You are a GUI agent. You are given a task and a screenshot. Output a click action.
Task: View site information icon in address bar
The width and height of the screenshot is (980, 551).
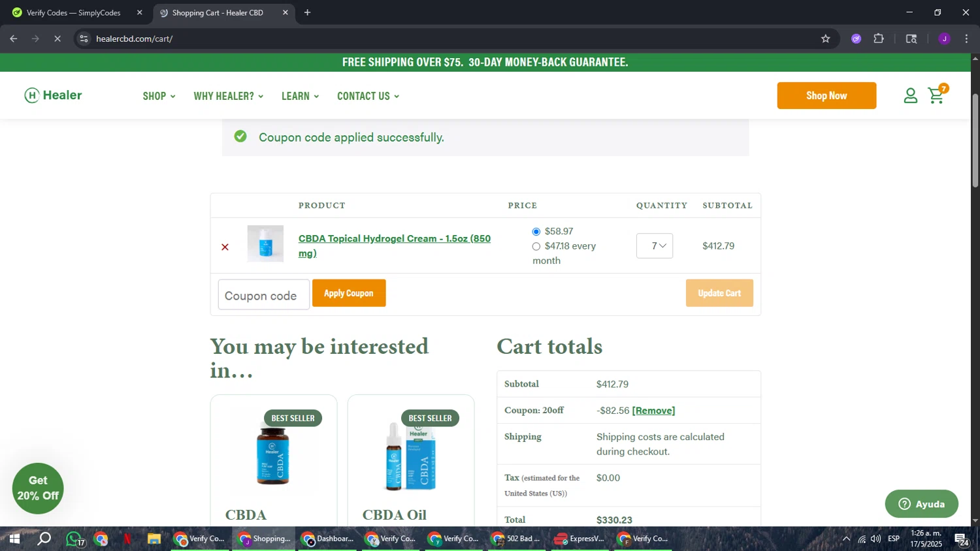84,39
